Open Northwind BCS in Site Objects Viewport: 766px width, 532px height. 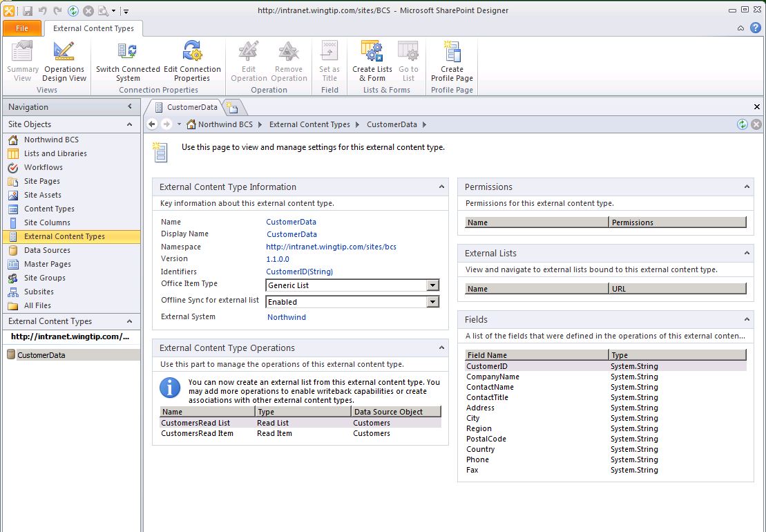click(71, 140)
